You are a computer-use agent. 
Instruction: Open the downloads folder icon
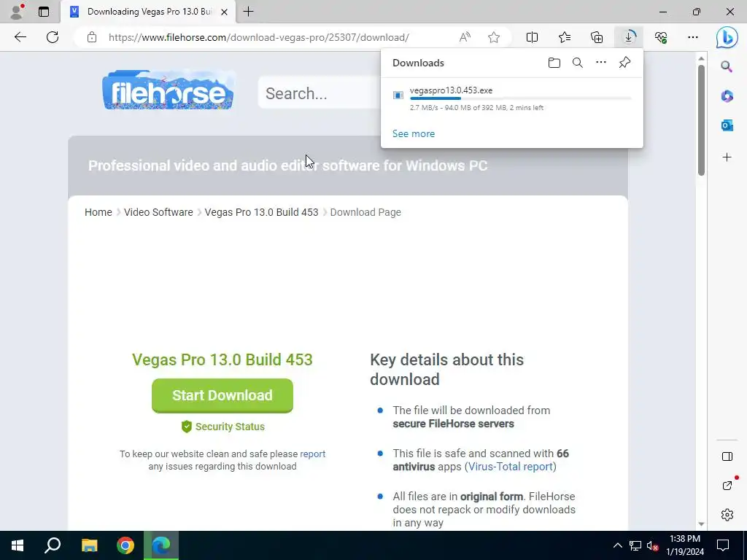click(554, 63)
